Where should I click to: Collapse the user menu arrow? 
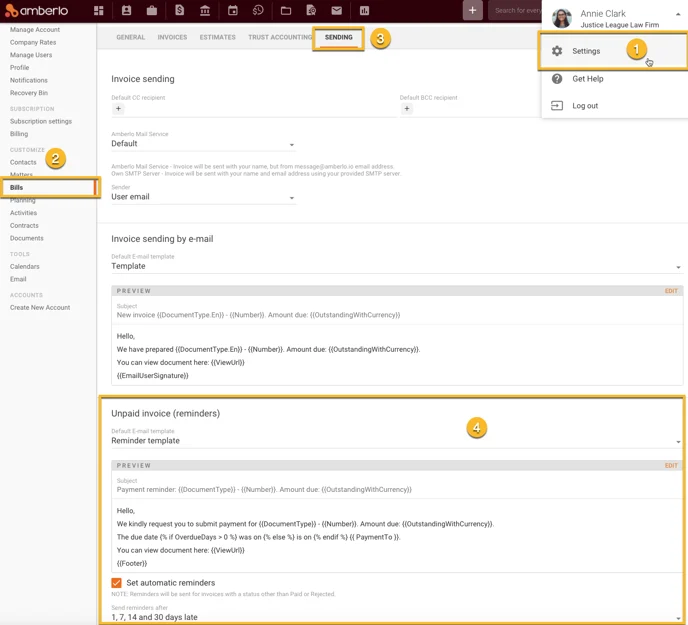pyautogui.click(x=678, y=14)
